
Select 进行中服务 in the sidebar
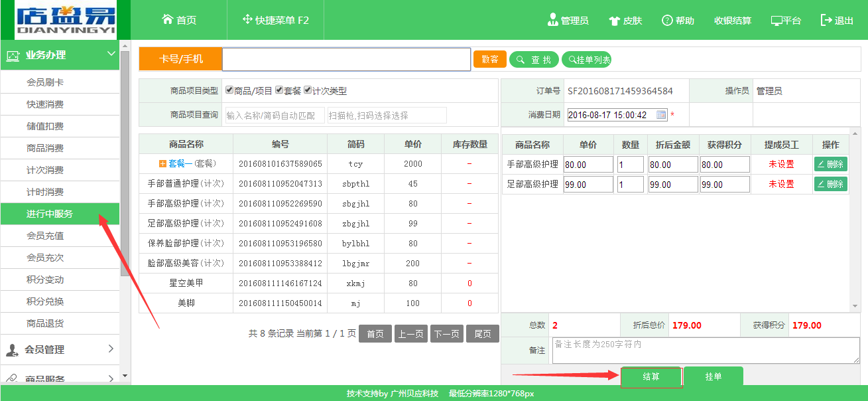[x=60, y=214]
